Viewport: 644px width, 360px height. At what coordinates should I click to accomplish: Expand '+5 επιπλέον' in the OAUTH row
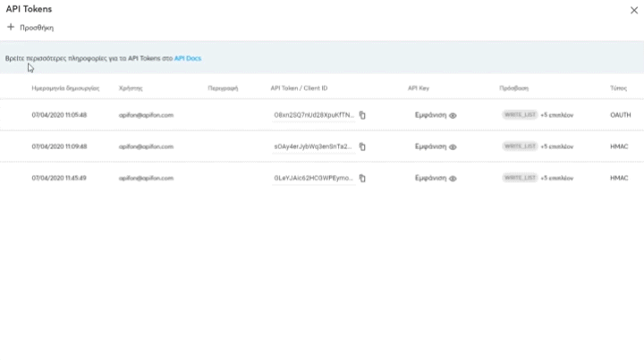coord(555,115)
